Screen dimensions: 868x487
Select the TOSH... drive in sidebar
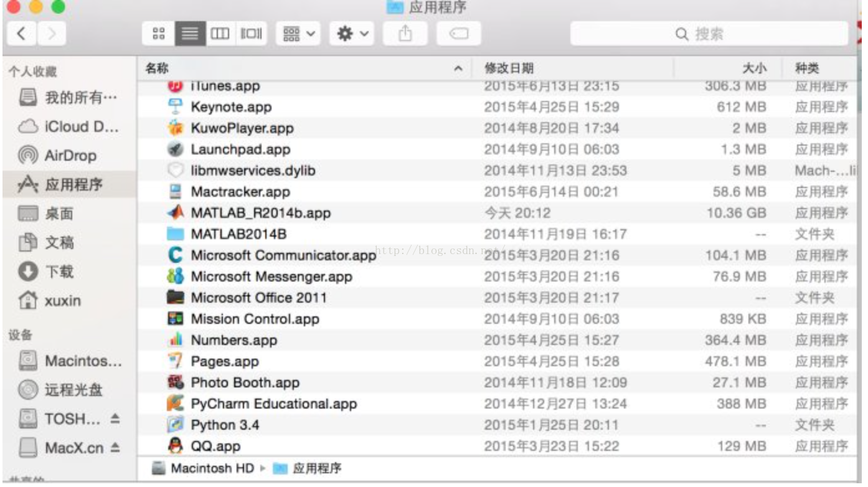click(x=61, y=419)
